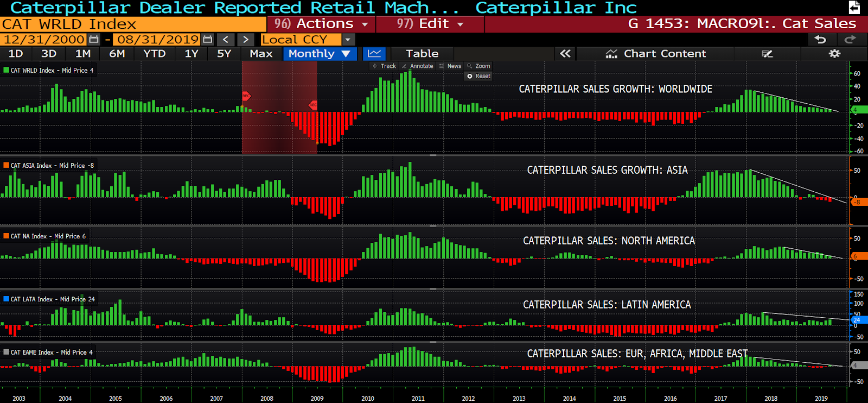Click the export page icon top right

click(x=854, y=8)
